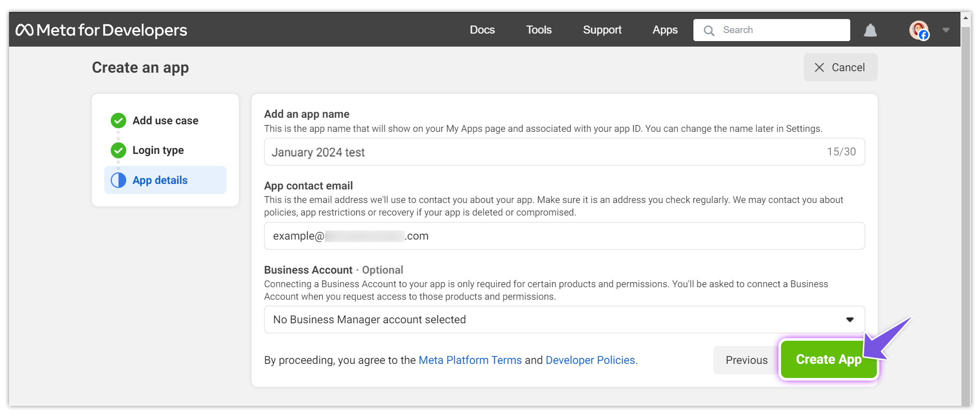Screen dimensions: 980x418
Task: Go back with the Previous button
Action: (746, 360)
